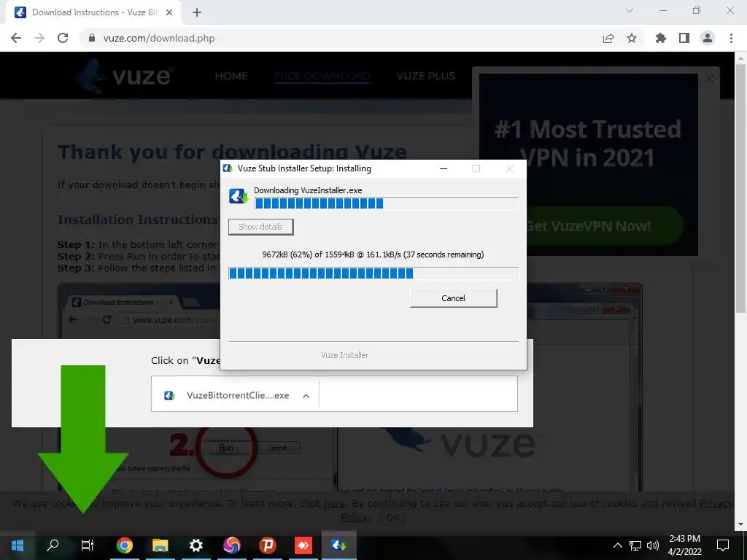Open the Privacy Policy link
Image resolution: width=747 pixels, height=560 pixels.
[716, 503]
